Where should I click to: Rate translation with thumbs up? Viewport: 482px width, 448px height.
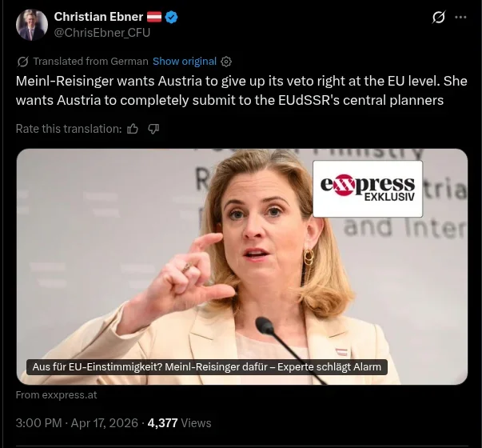click(133, 129)
